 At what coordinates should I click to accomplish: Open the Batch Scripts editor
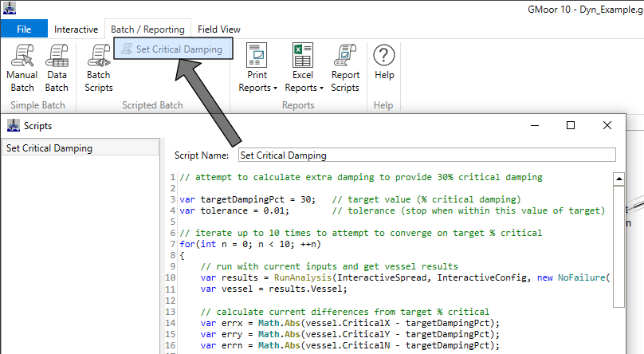pos(99,69)
